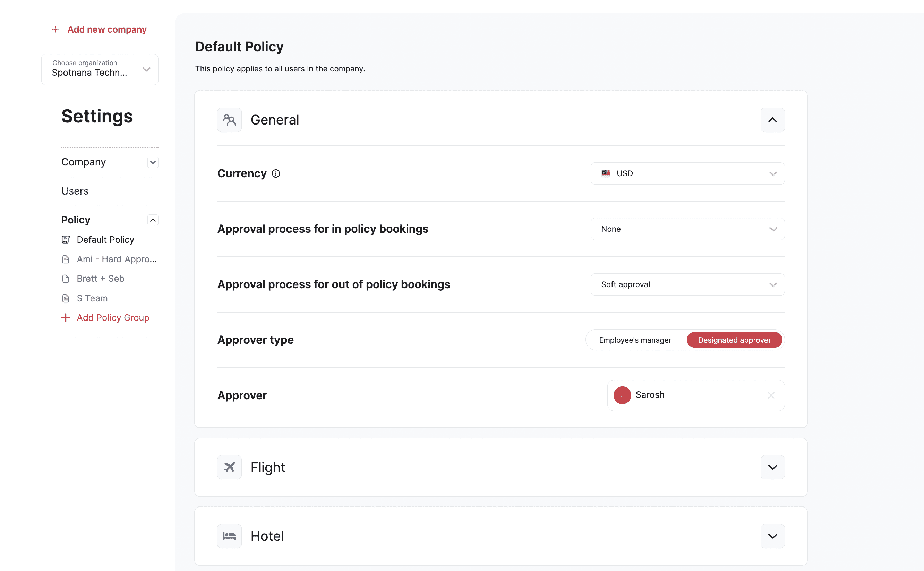Click the Default Policy page heading
Image resolution: width=924 pixels, height=571 pixels.
(x=239, y=47)
